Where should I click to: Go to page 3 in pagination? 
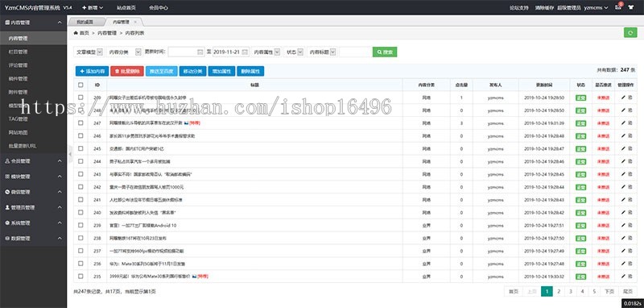click(x=571, y=291)
